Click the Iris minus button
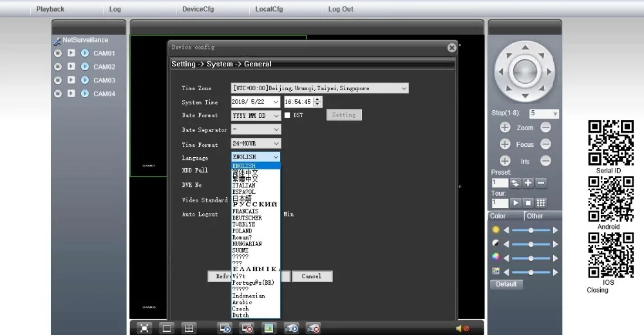The height and width of the screenshot is (335, 644). (x=545, y=160)
